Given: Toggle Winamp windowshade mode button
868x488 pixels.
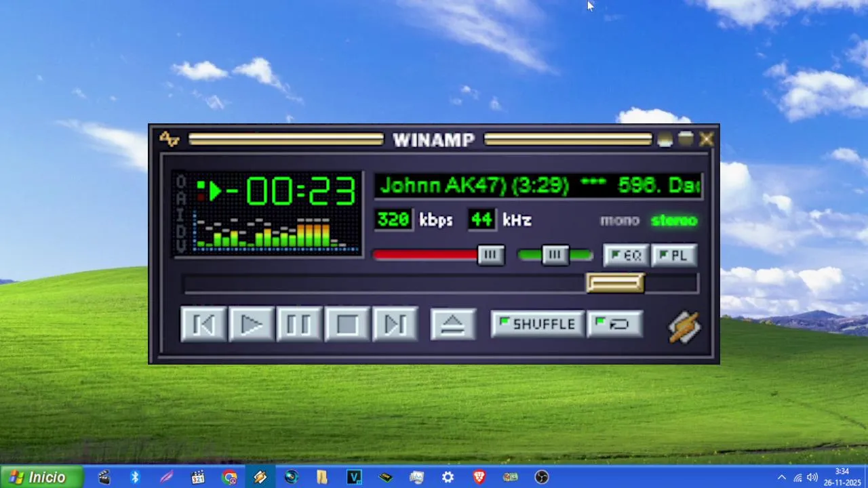Looking at the screenshot, I should (686, 140).
